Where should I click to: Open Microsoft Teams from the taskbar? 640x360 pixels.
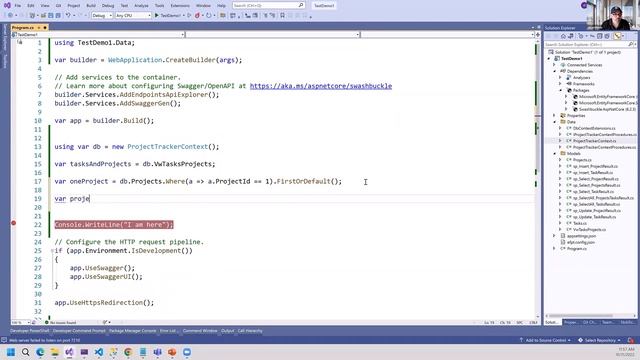(158, 352)
